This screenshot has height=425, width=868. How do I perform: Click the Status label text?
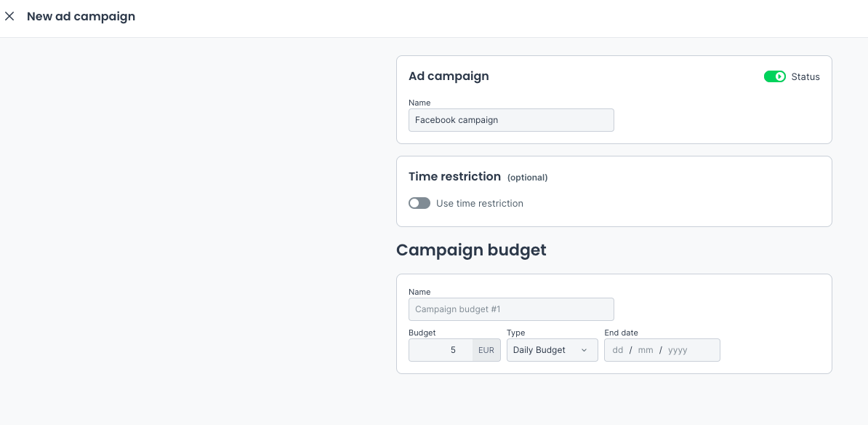tap(805, 76)
